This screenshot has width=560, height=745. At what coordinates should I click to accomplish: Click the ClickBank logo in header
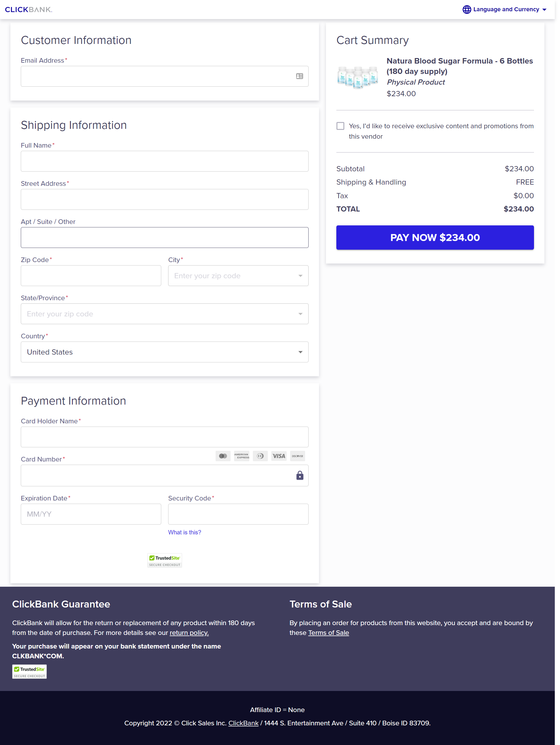(x=28, y=10)
